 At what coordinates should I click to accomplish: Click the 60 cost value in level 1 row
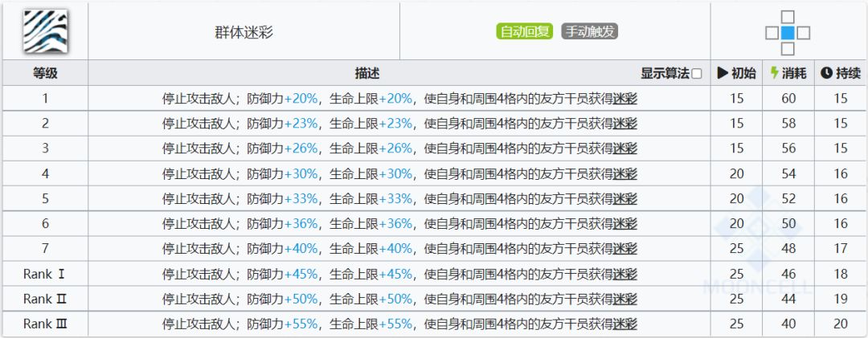788,99
